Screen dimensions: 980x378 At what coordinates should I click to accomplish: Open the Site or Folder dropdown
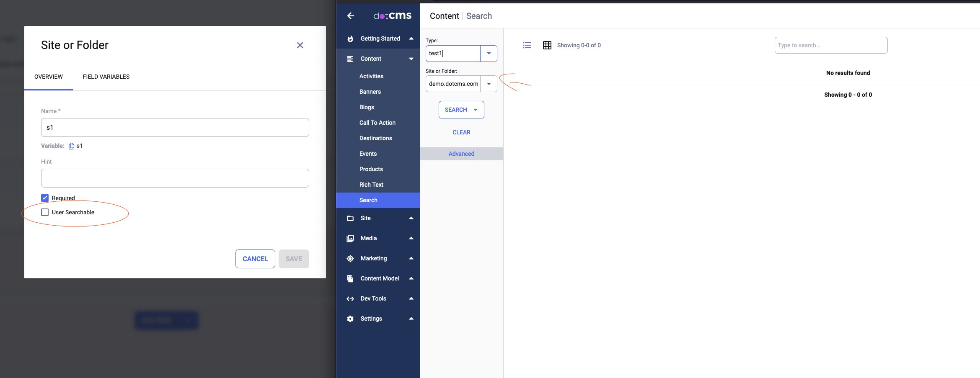[489, 83]
